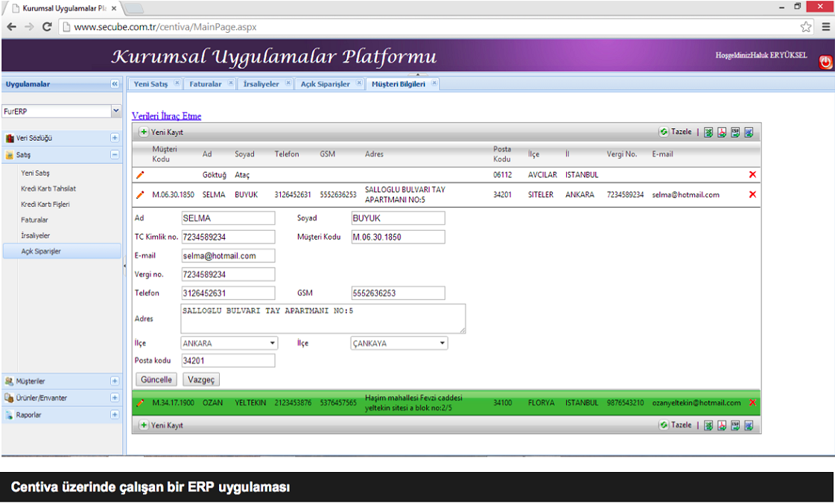Collapse the Satış section
Viewport: 835px width, 504px height.
[115, 155]
